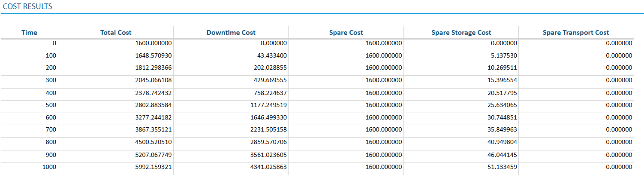Click Spare Storage Cost value 25.634065
Screen dimensions: 644x181
coord(502,105)
